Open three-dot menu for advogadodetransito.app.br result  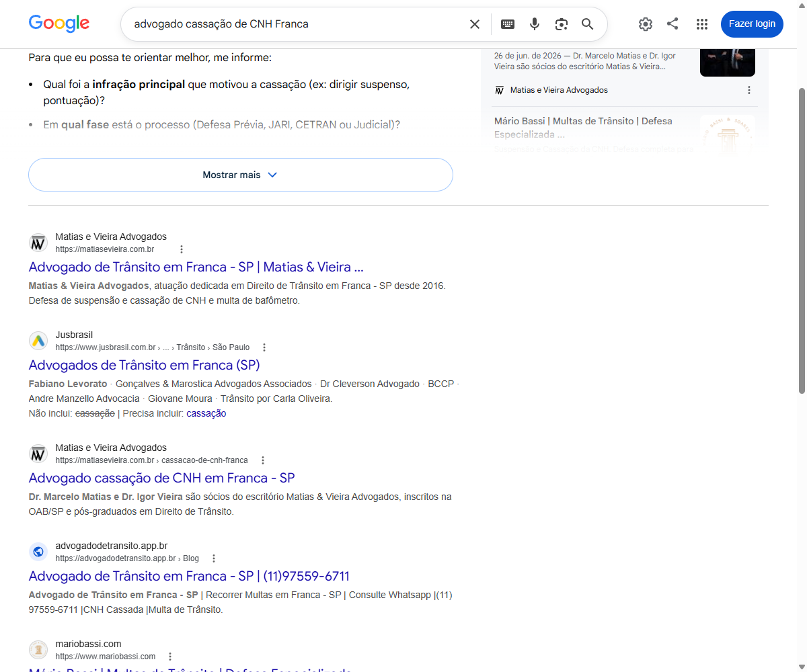click(214, 558)
